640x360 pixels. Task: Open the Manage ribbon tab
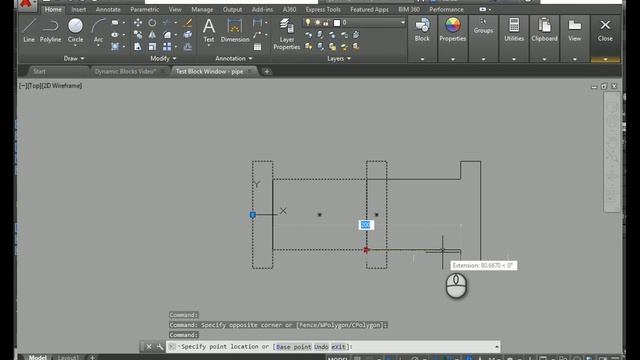point(202,9)
